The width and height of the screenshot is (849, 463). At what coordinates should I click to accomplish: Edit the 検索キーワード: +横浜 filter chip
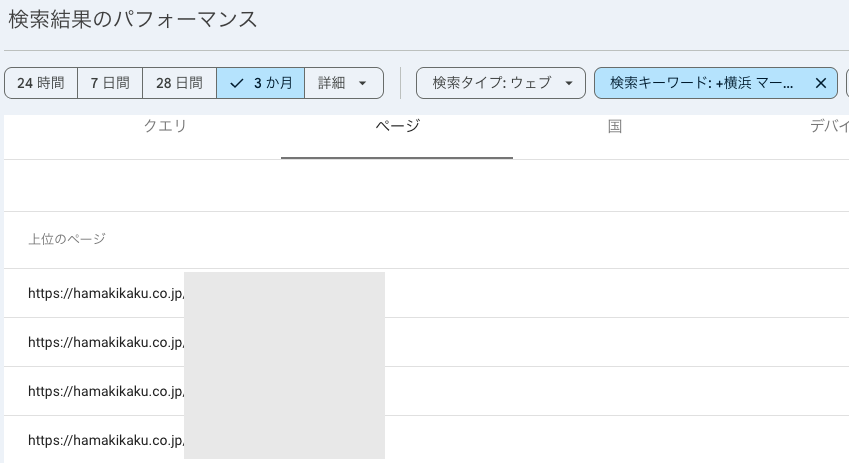[701, 83]
